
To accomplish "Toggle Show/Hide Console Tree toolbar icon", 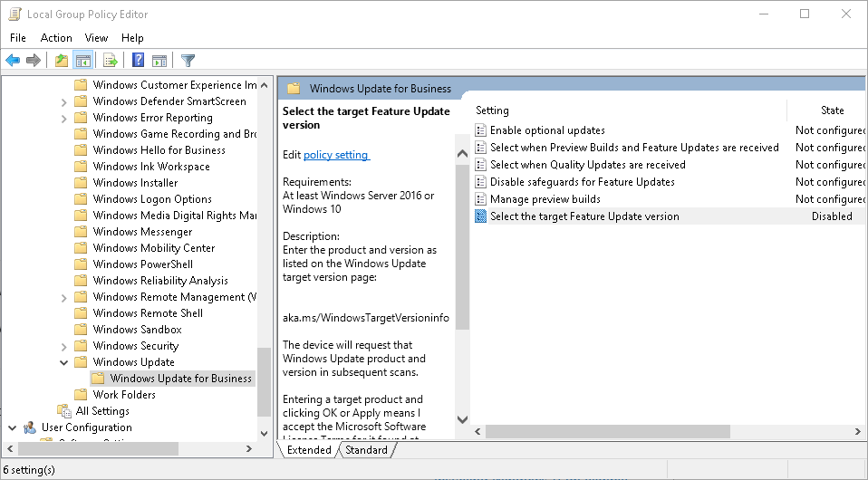I will click(83, 61).
